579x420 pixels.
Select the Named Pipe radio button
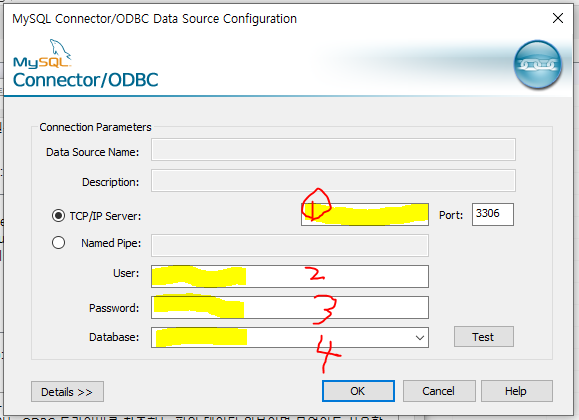pyautogui.click(x=58, y=243)
